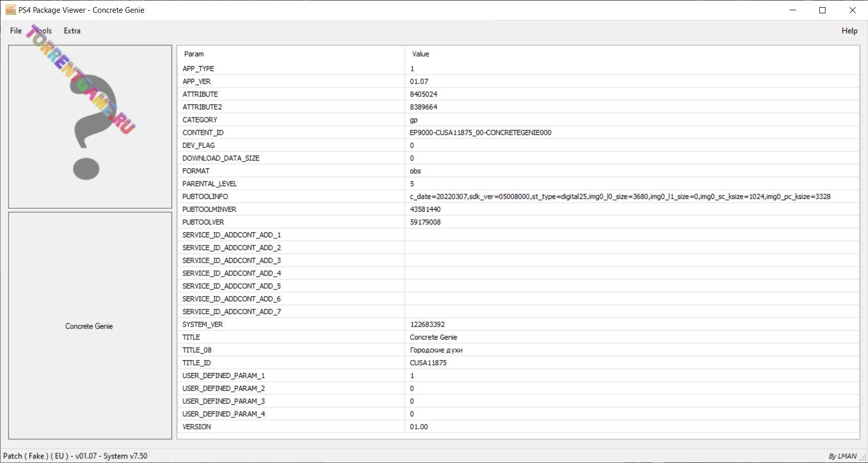Image resolution: width=868 pixels, height=463 pixels.
Task: Click the Param column header
Action: [x=194, y=54]
